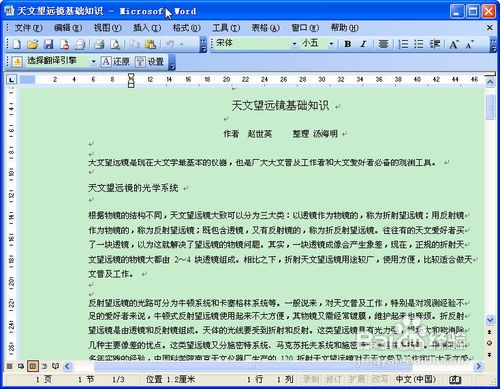Click the horizontal scrollbar thumb
The width and height of the screenshot is (500, 389).
click(x=253, y=366)
